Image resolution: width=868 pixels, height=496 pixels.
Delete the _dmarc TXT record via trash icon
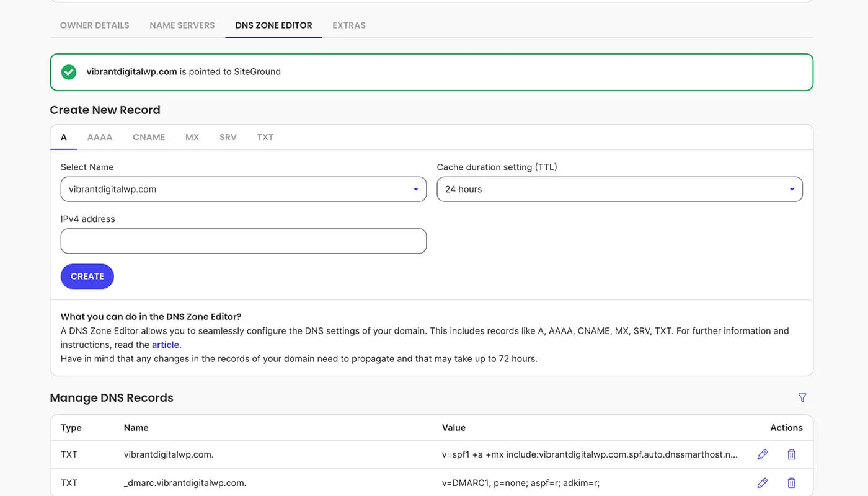click(x=791, y=482)
